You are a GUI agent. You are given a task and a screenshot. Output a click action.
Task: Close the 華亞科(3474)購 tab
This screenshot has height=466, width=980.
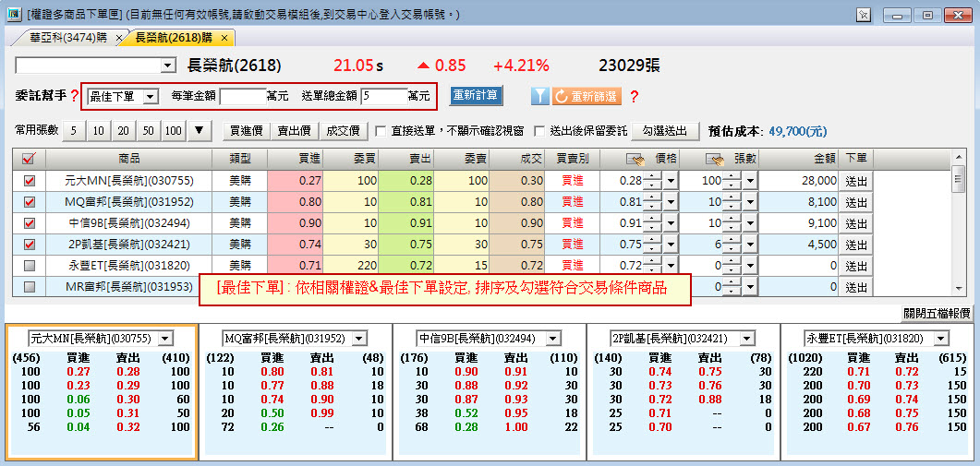point(119,38)
